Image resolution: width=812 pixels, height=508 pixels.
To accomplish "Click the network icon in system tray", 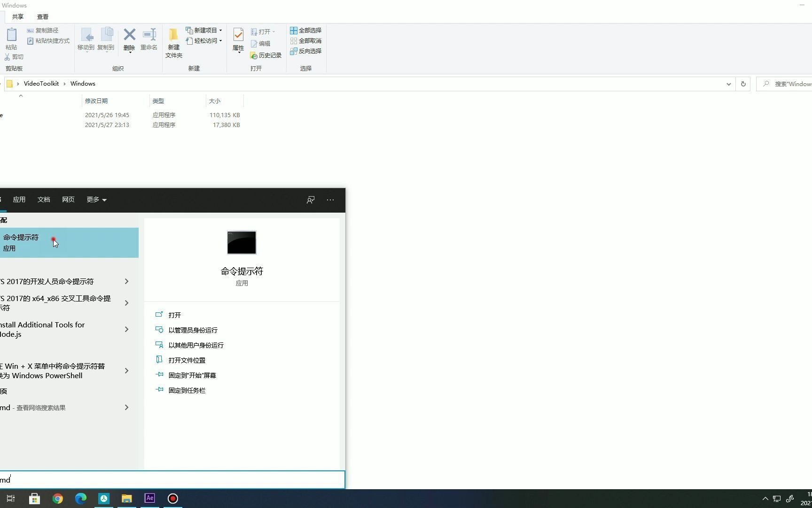I will (777, 499).
